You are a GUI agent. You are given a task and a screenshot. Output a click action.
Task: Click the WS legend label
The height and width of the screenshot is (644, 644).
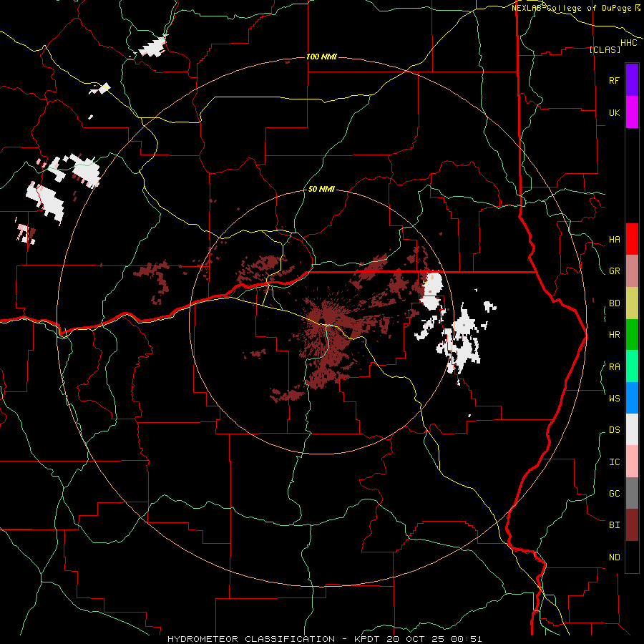[614, 399]
